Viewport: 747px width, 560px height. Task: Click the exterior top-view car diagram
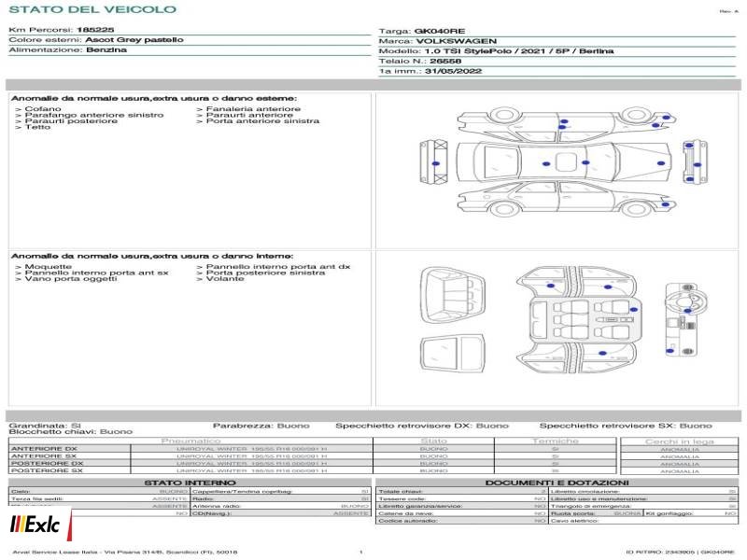pos(564,162)
